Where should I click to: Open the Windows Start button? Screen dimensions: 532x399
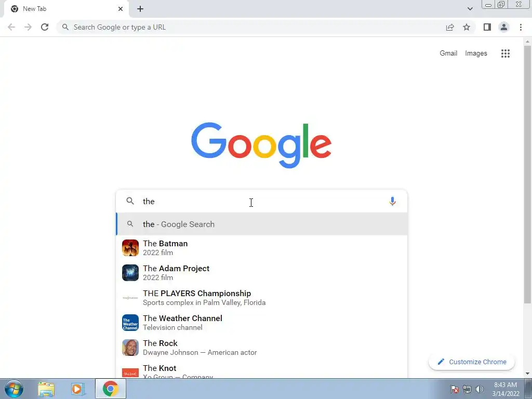coord(14,389)
